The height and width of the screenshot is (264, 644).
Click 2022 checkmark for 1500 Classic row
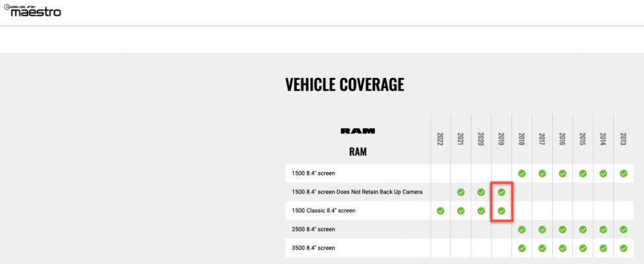[x=440, y=211]
